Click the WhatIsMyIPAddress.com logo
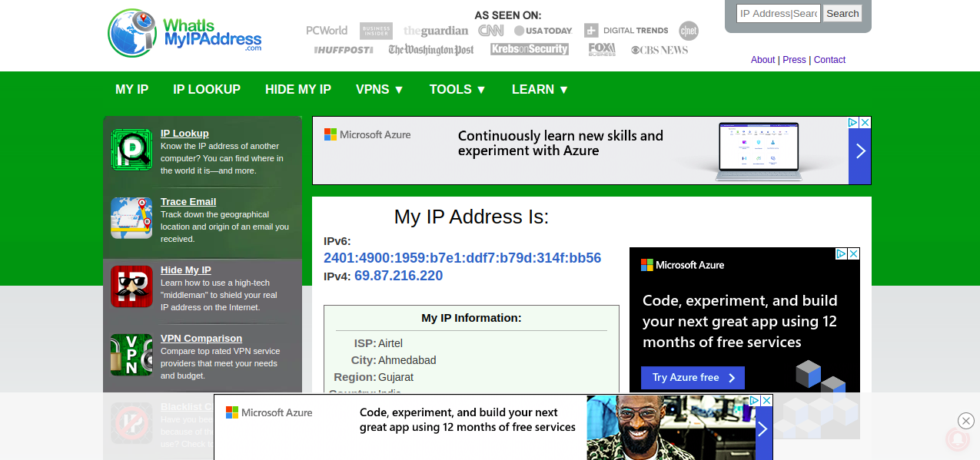 pos(184,33)
